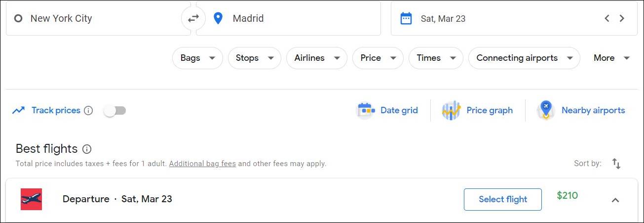Click the calendar icon beside Sat, Mar 23
This screenshot has height=223, width=644.
tap(406, 19)
